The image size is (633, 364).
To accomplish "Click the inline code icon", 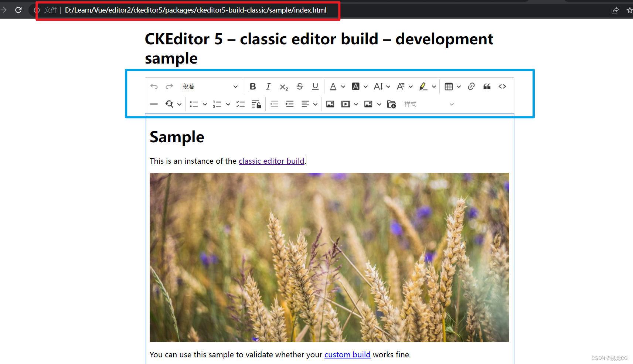I will pos(502,86).
